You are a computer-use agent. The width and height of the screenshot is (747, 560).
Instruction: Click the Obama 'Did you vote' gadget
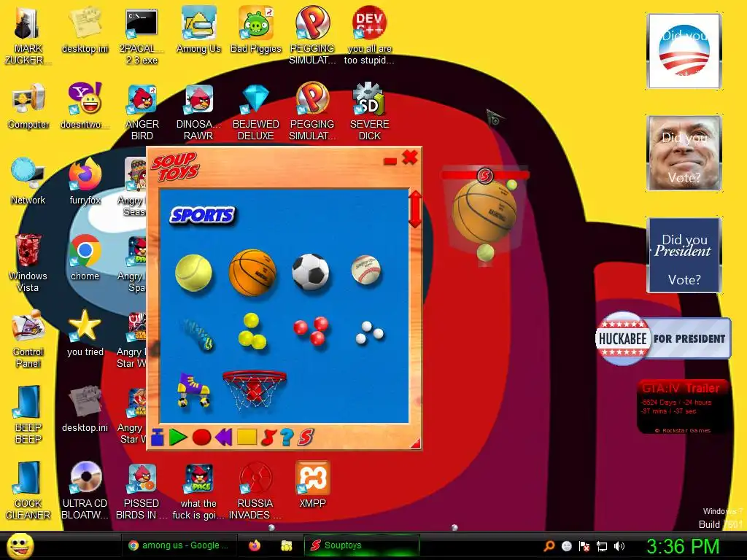[684, 51]
